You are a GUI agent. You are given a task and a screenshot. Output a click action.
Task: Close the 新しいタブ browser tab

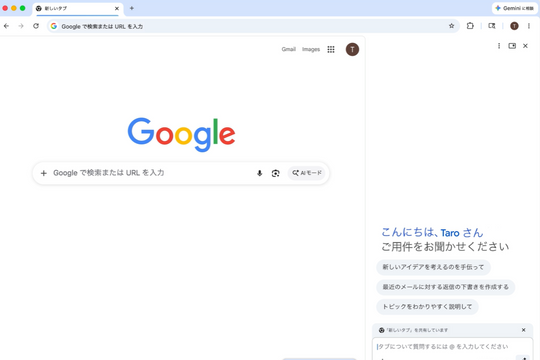click(x=117, y=8)
